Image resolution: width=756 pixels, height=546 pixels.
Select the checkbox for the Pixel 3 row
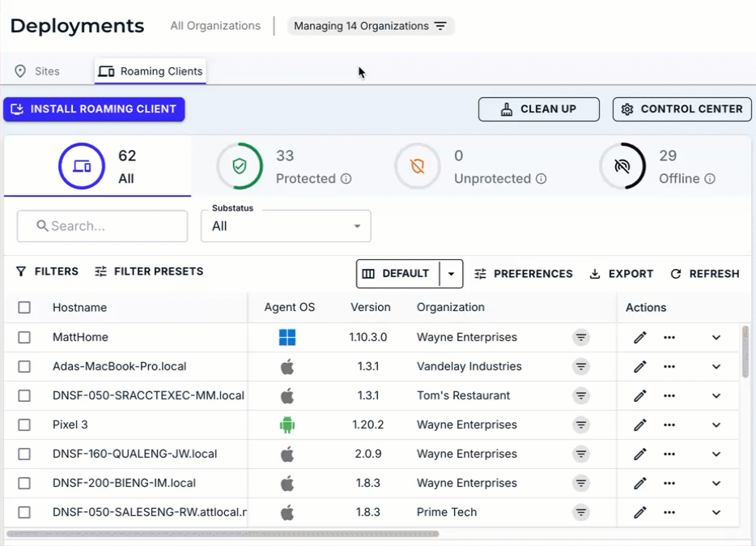[x=24, y=425]
